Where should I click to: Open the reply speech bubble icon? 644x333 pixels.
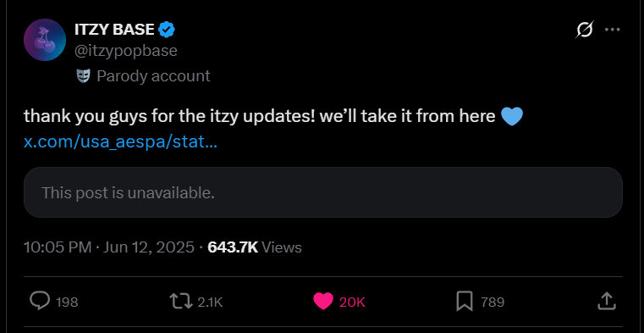pos(41,302)
